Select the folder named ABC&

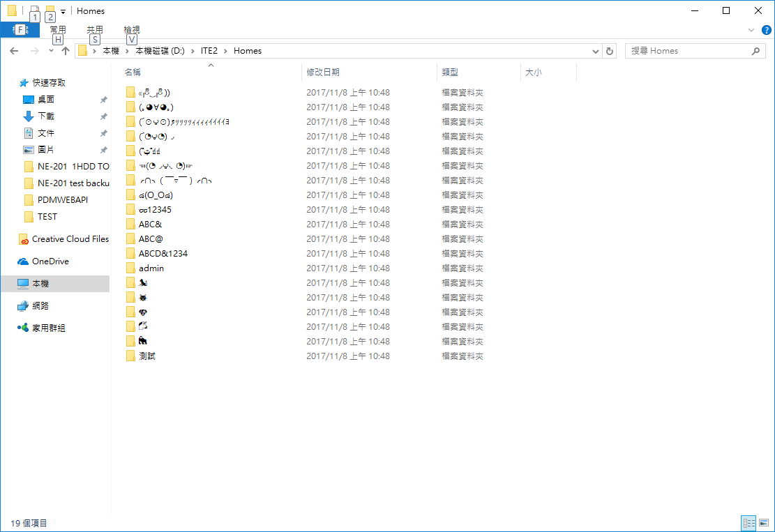point(150,225)
